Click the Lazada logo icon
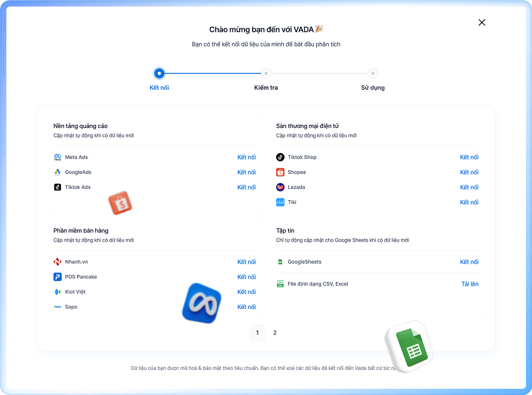This screenshot has height=395, width=532. coord(280,187)
